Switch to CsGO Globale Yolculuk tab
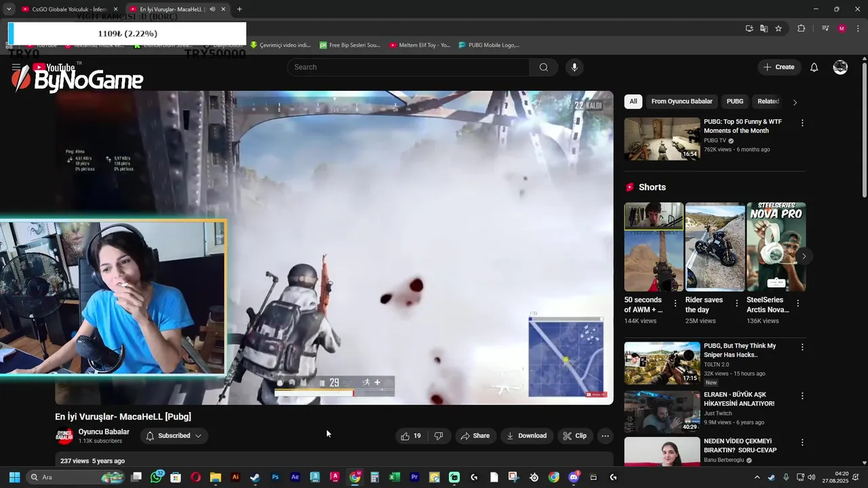868x488 pixels. [70, 9]
